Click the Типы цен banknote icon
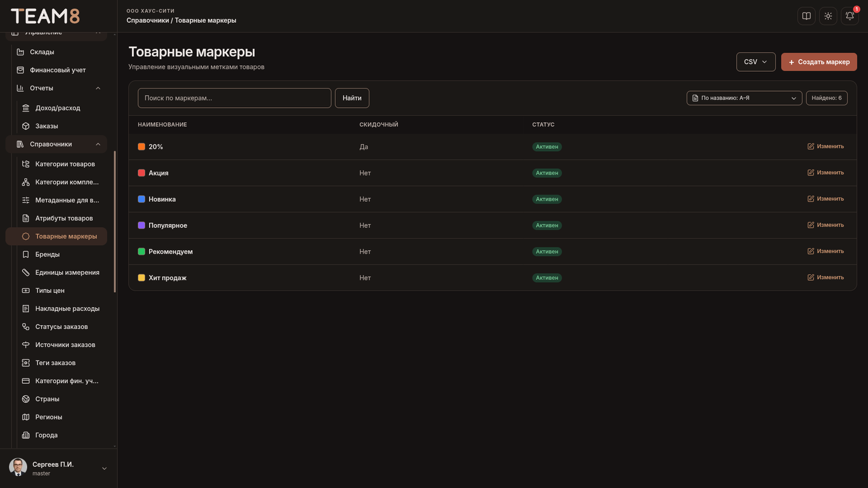The width and height of the screenshot is (868, 488). pos(26,290)
